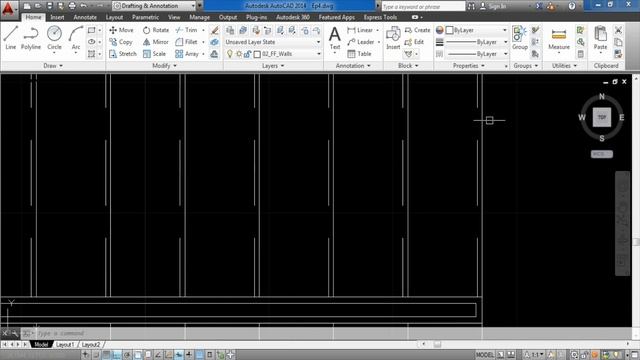Click the Trim tool
This screenshot has height=360, width=640.
pyautogui.click(x=187, y=30)
